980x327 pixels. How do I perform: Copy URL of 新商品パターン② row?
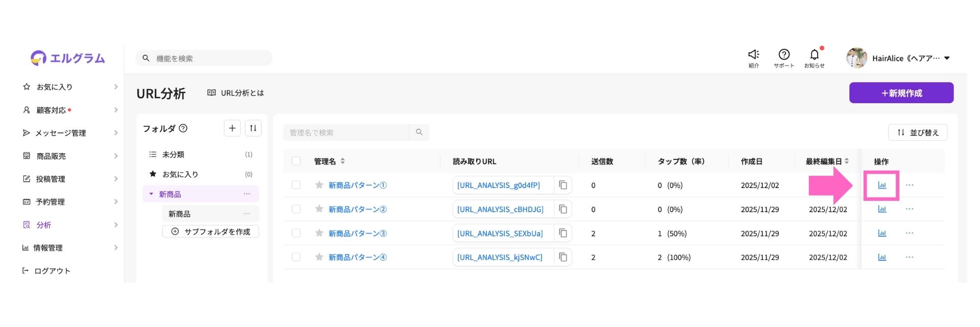coord(563,209)
